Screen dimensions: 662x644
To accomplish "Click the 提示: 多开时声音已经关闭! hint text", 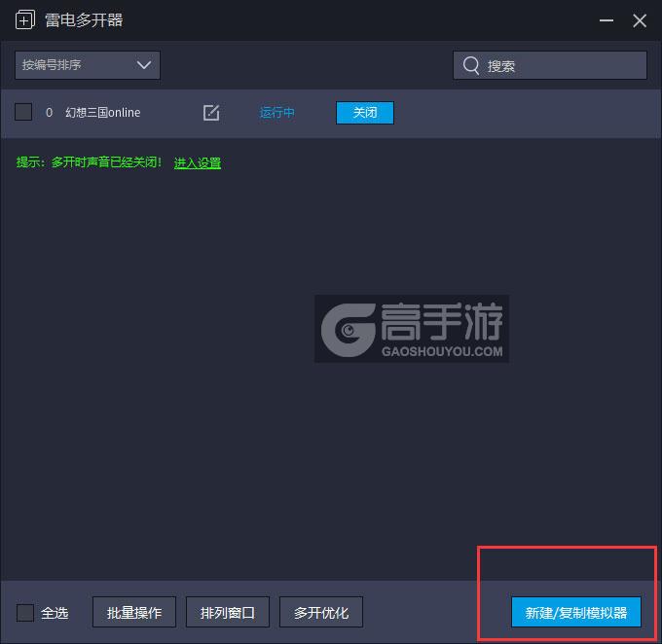I will [x=89, y=162].
